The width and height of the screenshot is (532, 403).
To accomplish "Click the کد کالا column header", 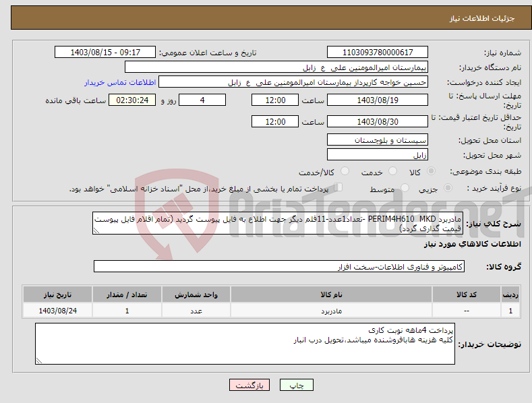I will (x=467, y=294).
